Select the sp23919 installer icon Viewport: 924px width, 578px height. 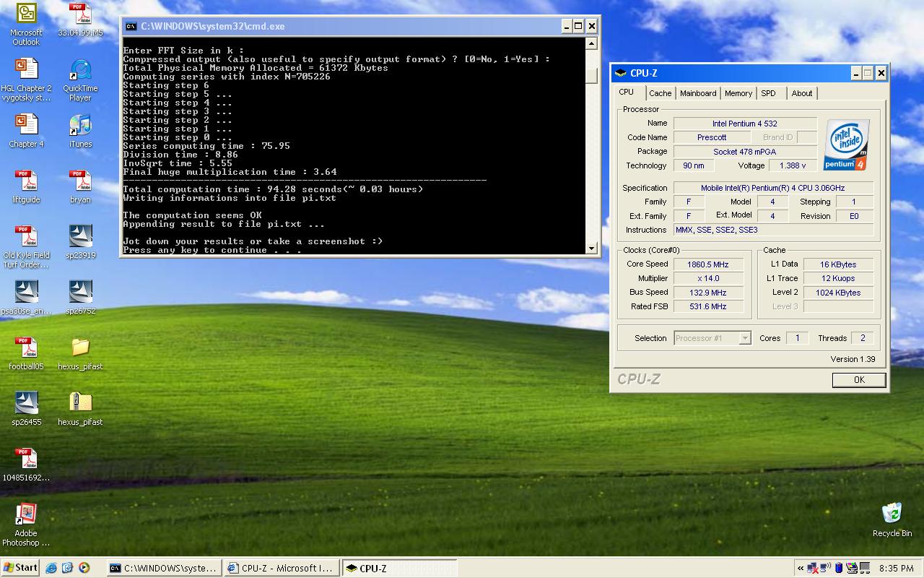click(x=80, y=242)
